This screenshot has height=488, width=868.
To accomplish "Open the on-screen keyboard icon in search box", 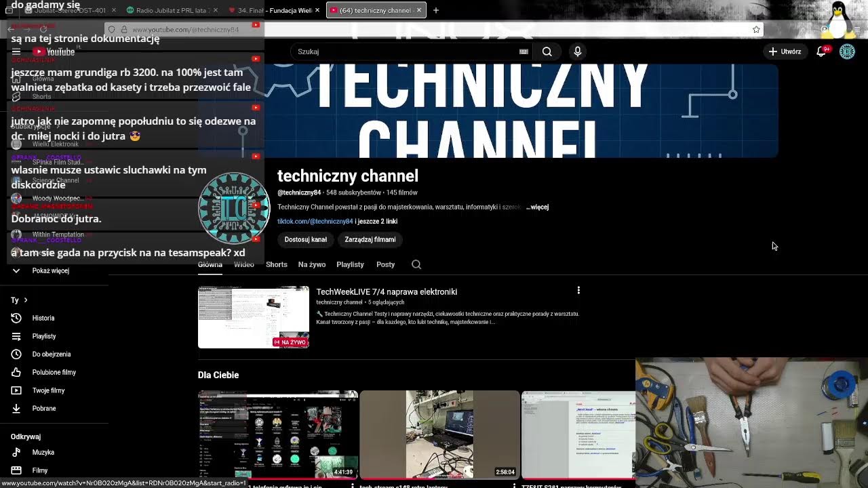I will (x=524, y=52).
